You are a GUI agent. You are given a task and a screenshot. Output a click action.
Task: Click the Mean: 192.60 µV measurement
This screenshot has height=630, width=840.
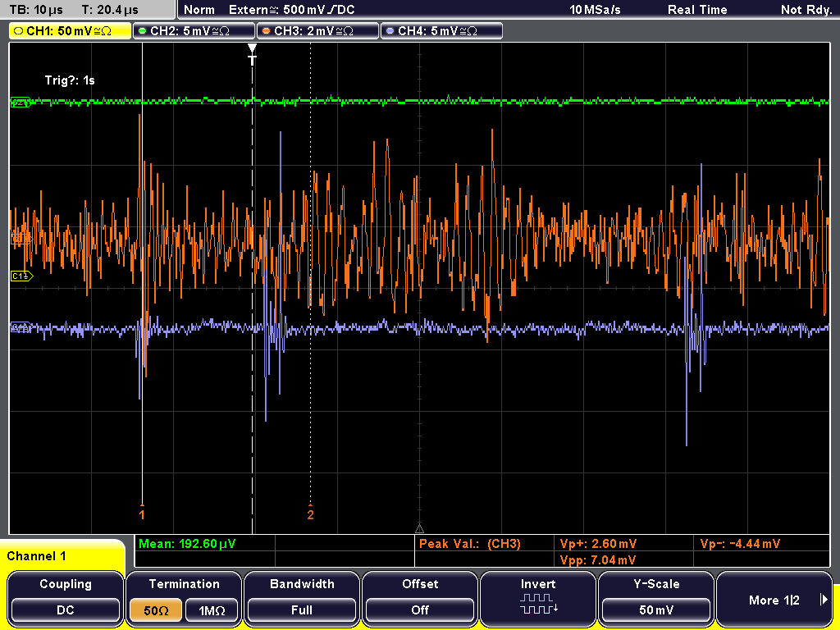(187, 544)
